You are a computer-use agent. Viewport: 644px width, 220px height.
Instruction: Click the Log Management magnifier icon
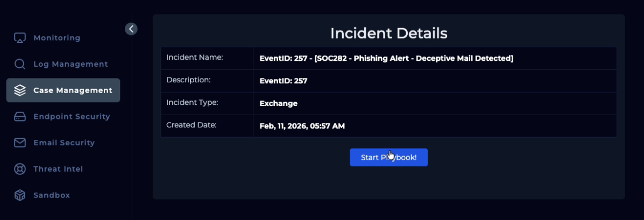coord(20,65)
